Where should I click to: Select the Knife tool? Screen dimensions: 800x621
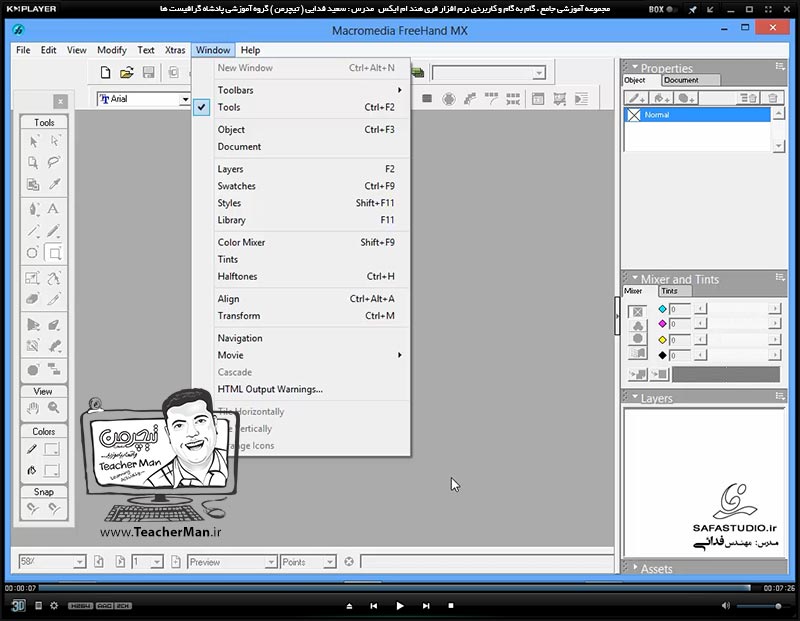tap(54, 299)
